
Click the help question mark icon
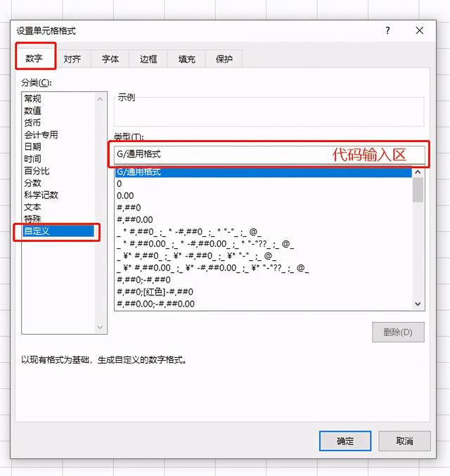click(x=387, y=30)
